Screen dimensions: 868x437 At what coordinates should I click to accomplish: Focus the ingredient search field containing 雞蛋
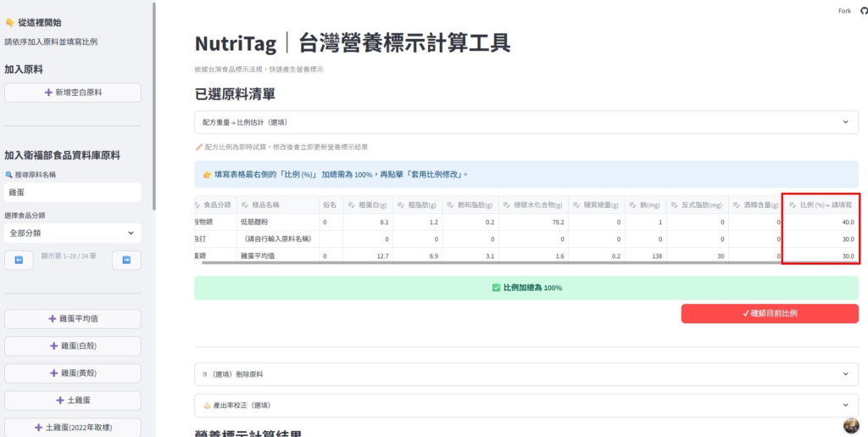point(73,192)
